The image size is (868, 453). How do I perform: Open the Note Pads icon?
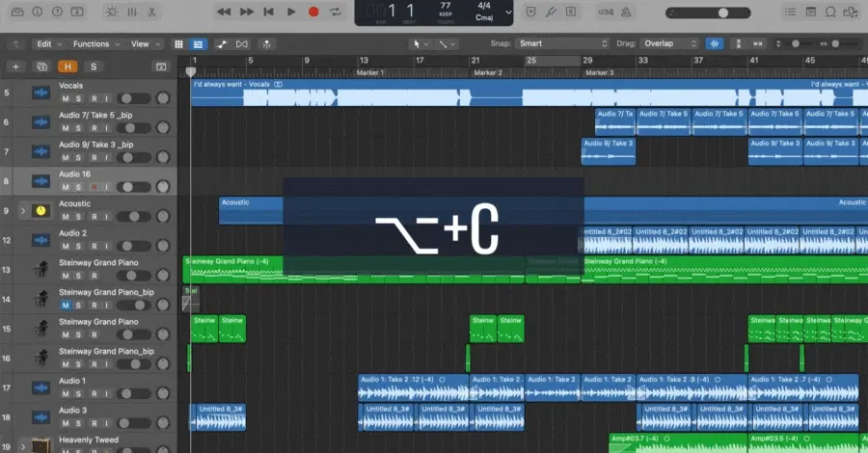coord(810,12)
